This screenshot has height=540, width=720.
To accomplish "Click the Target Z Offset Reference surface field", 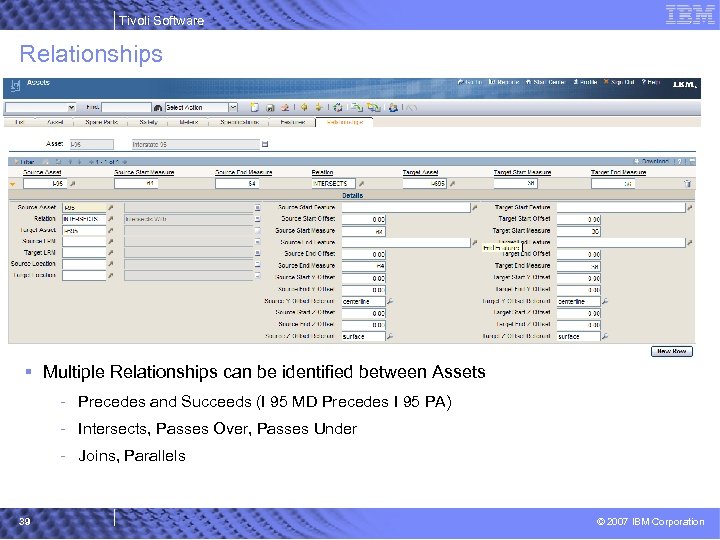I will [579, 337].
